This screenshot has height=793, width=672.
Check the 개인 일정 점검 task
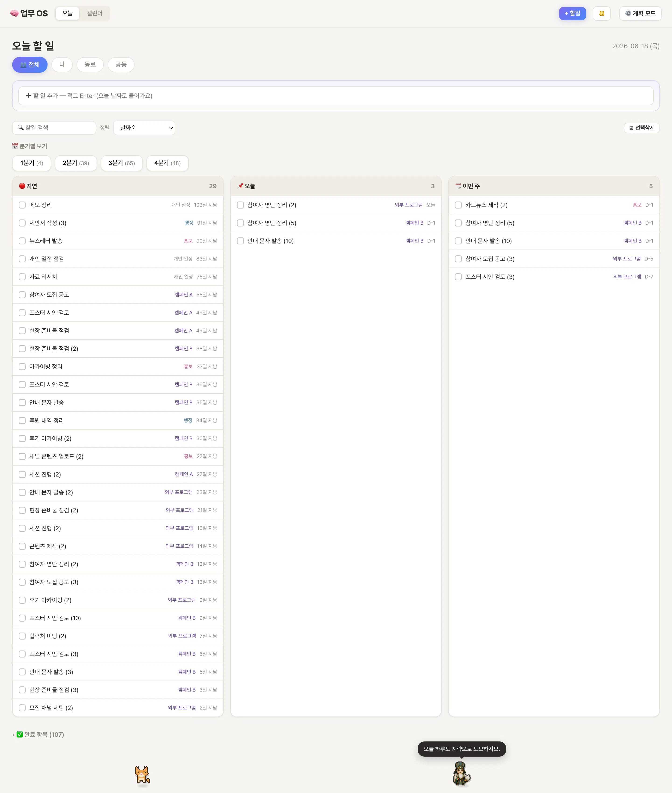[x=22, y=259]
